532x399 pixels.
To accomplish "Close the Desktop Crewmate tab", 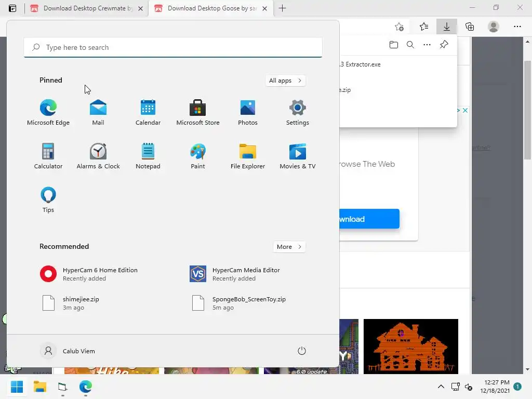I will (x=140, y=8).
